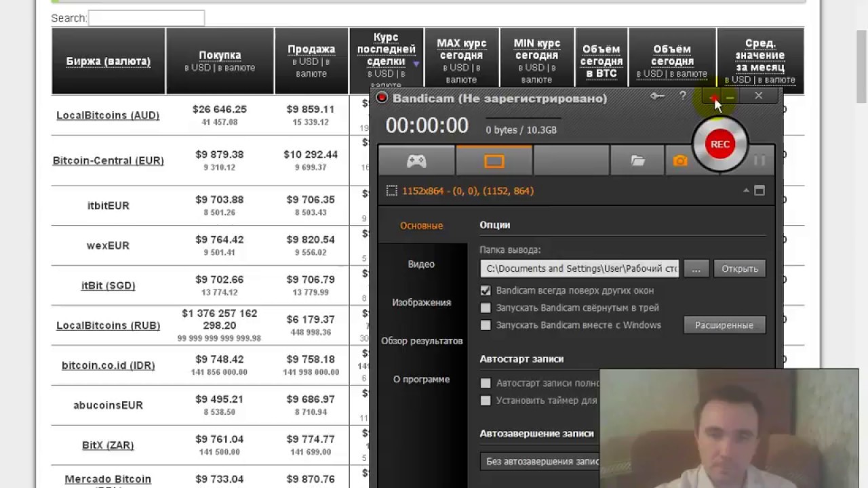Image resolution: width=868 pixels, height=488 pixels.
Task: Click the $9 820.54 sell price cell
Action: [x=311, y=240]
